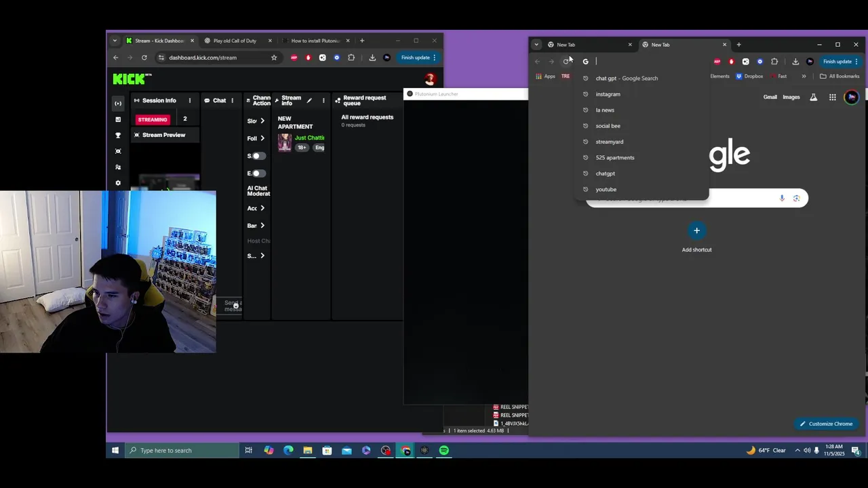Open downloads icon in Kick window
This screenshot has width=868, height=488.
point(372,58)
